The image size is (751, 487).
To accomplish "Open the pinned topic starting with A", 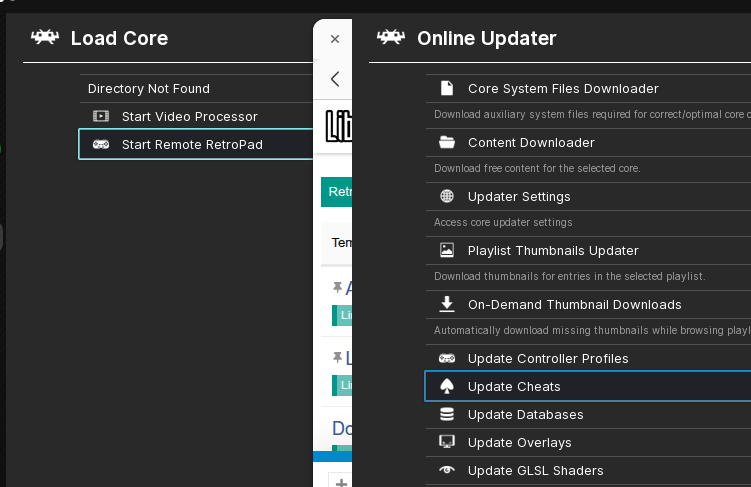I will click(x=347, y=289).
